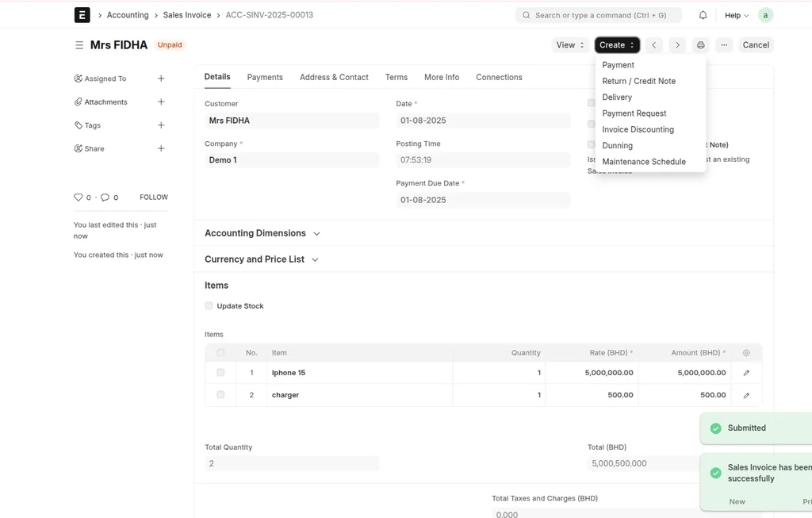Like this invoice with heart icon
Screen dimensions: 812x518
coord(79,197)
